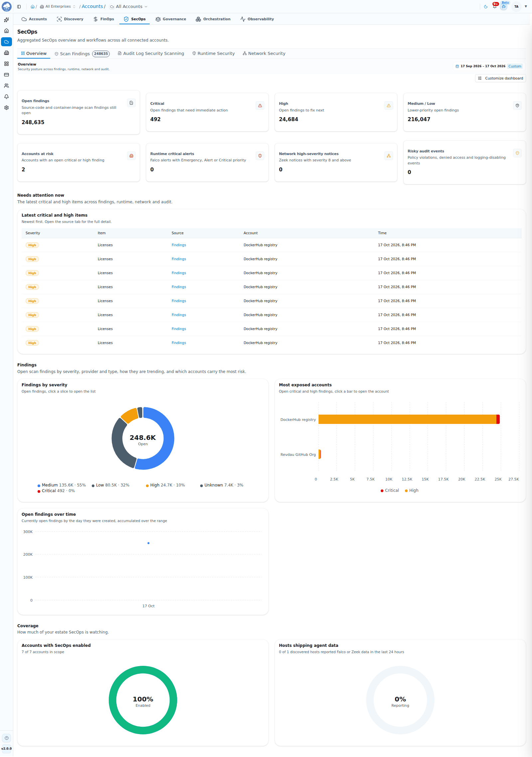Open notifications bell with 9+ badge
532x757 pixels.
coord(495,6)
